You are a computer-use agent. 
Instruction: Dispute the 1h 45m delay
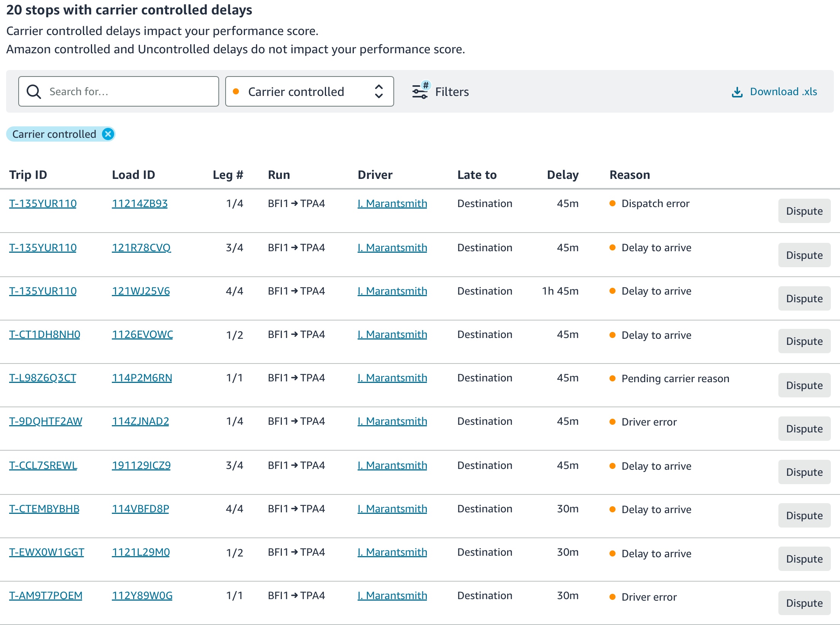point(804,298)
